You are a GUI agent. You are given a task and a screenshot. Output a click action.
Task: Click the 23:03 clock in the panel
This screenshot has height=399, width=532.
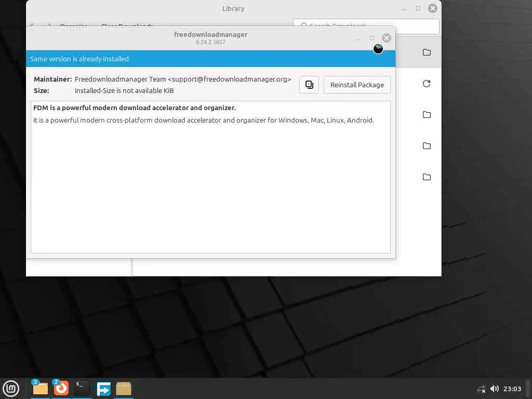512,389
